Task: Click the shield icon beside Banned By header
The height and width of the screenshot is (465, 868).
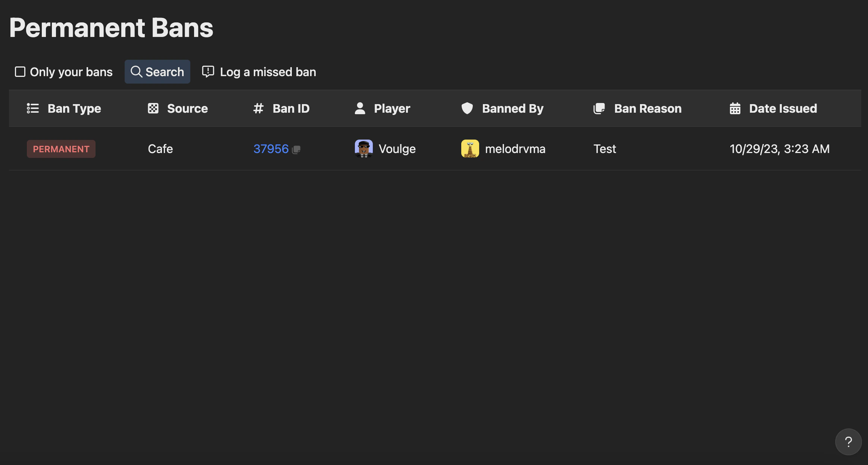Action: (467, 108)
